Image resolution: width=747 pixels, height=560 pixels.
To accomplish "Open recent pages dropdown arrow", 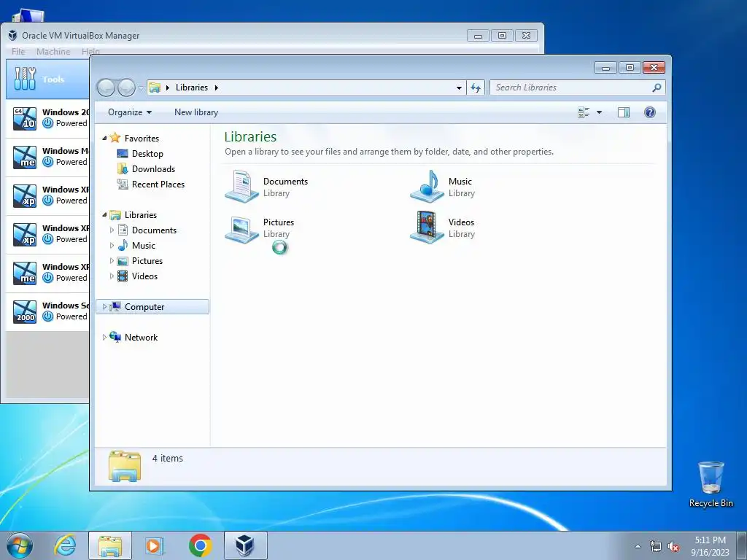I will pyautogui.click(x=141, y=88).
